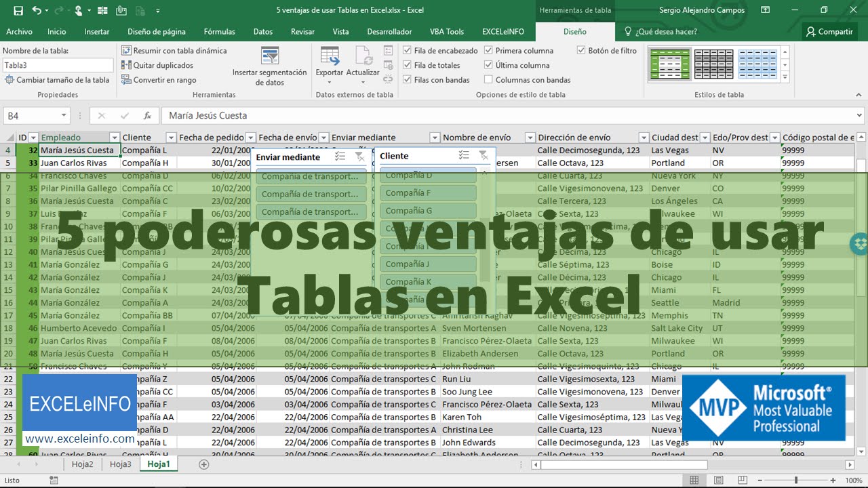Screen dimensions: 868x488
Task: Click the macro recording icon in status bar
Action: pyautogui.click(x=54, y=481)
